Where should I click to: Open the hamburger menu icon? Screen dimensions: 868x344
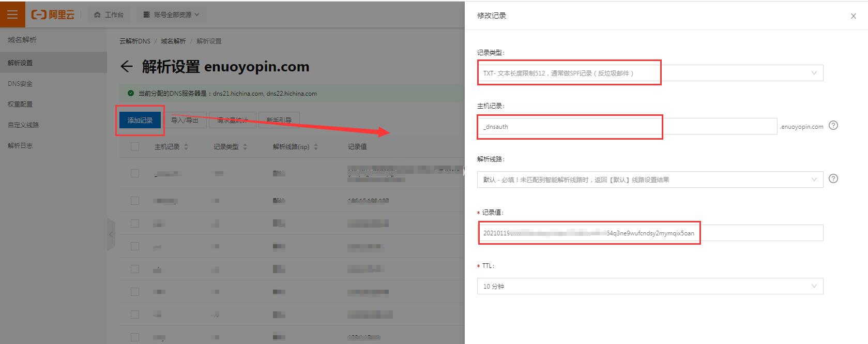pyautogui.click(x=12, y=14)
